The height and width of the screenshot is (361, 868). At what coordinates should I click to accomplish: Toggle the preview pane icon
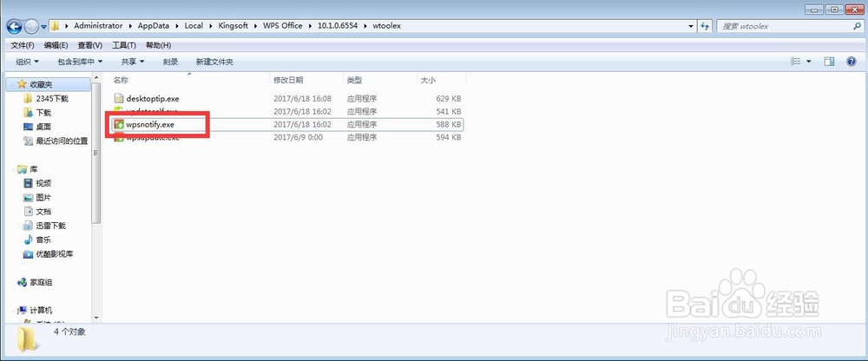[x=829, y=62]
